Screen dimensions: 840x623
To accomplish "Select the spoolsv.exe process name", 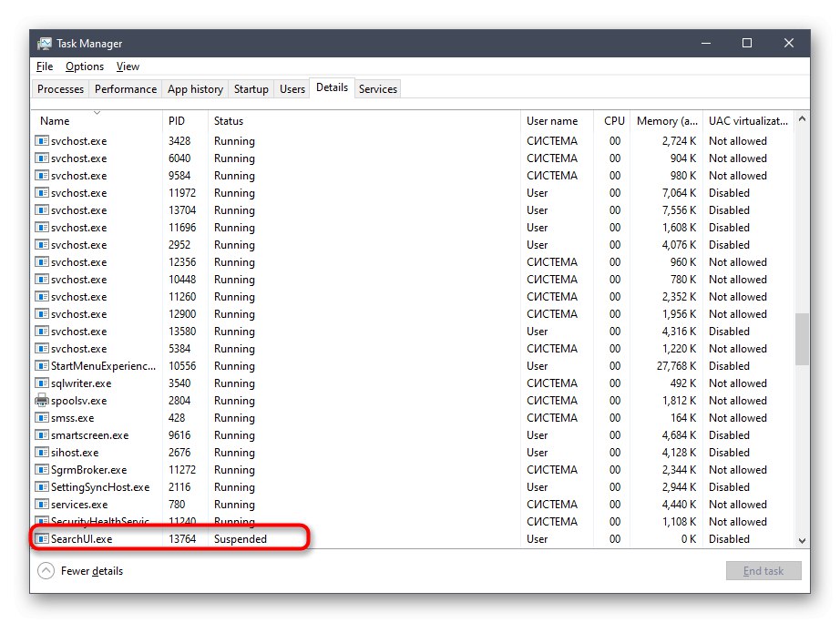I will [x=78, y=401].
